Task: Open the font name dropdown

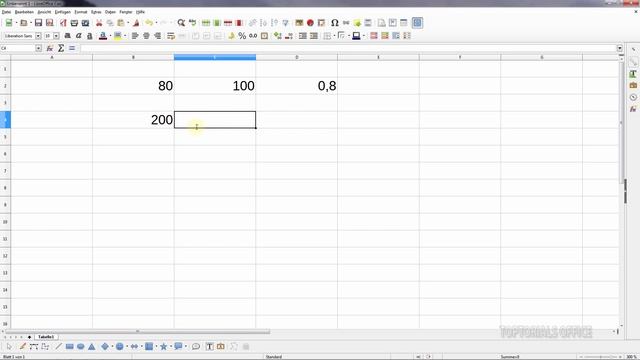Action: click(x=38, y=36)
